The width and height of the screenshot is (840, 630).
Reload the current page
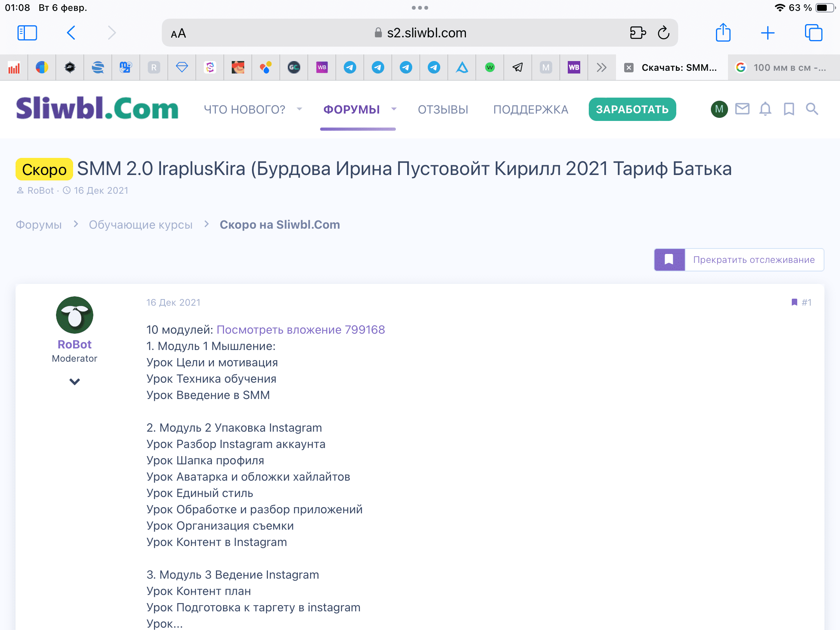click(x=664, y=33)
